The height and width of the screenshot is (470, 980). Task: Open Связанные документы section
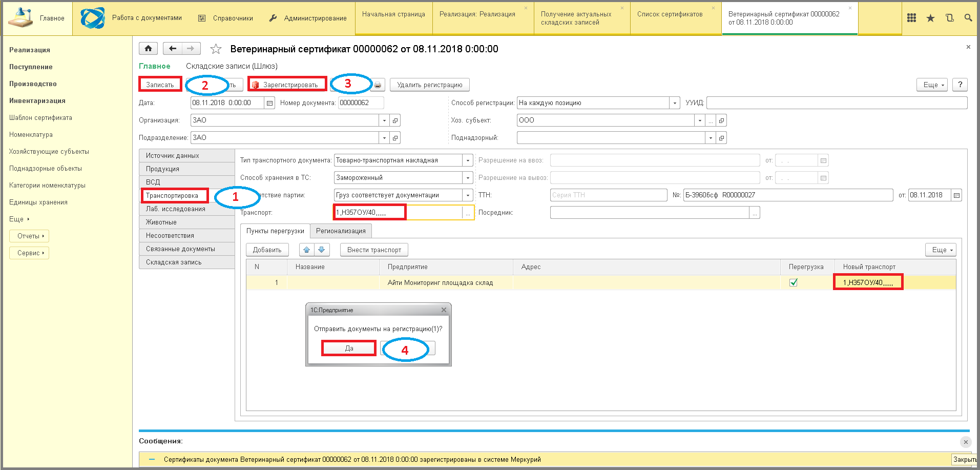(186, 249)
